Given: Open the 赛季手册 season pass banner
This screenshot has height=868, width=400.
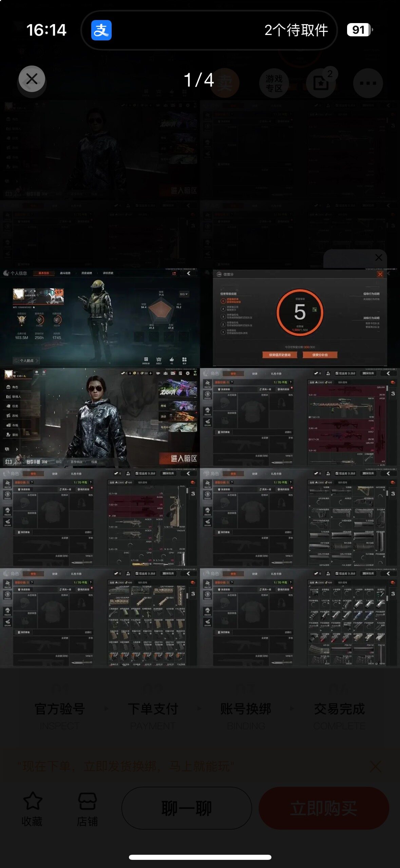Looking at the screenshot, I should pyautogui.click(x=26, y=462).
